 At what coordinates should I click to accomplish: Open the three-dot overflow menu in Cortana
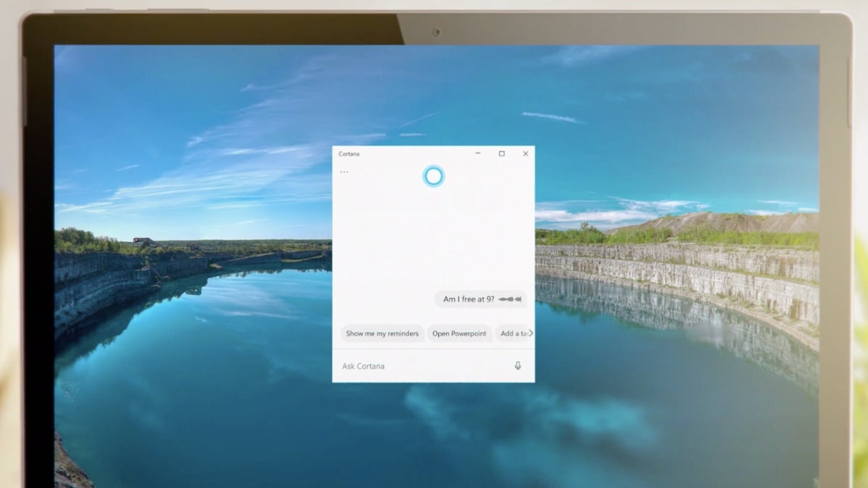coord(344,171)
